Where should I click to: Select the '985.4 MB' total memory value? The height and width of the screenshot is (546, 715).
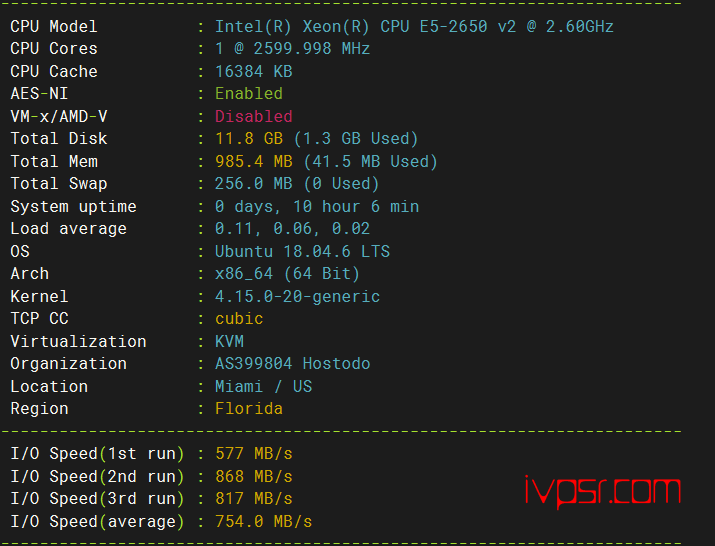point(254,161)
